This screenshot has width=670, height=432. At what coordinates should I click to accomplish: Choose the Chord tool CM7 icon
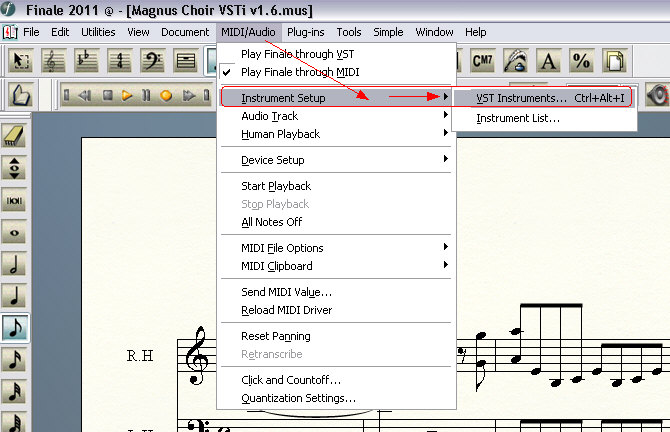(x=482, y=61)
